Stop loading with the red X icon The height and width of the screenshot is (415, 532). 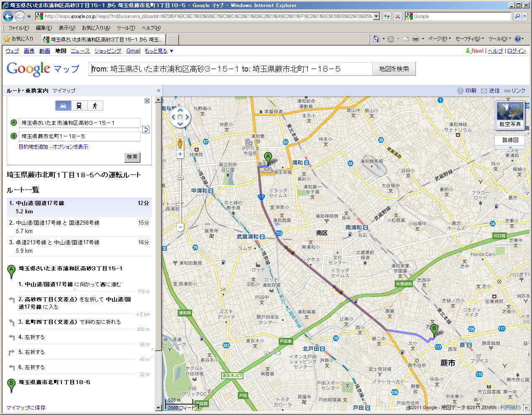pos(398,16)
